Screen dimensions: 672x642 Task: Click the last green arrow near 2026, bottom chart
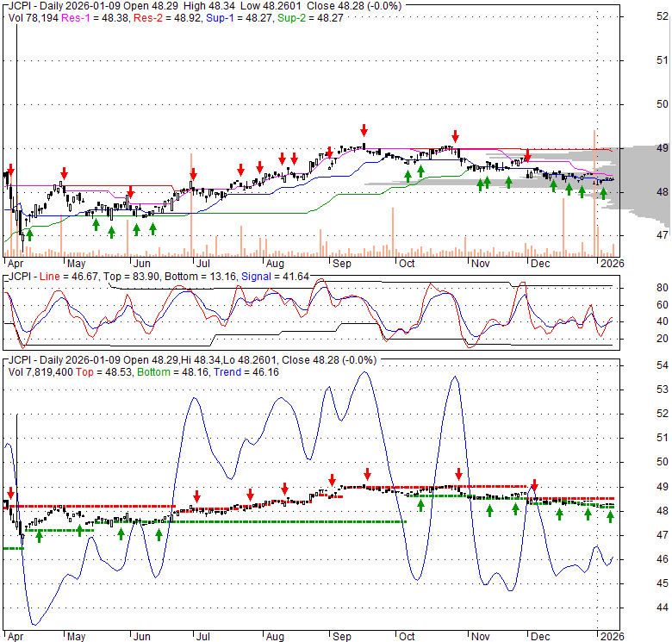tap(611, 515)
